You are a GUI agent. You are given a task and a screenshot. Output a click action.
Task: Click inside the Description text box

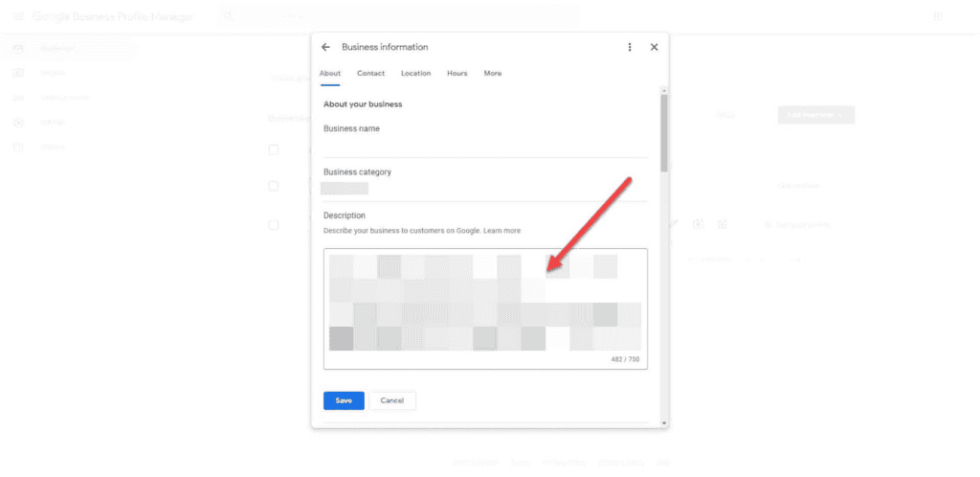click(485, 307)
